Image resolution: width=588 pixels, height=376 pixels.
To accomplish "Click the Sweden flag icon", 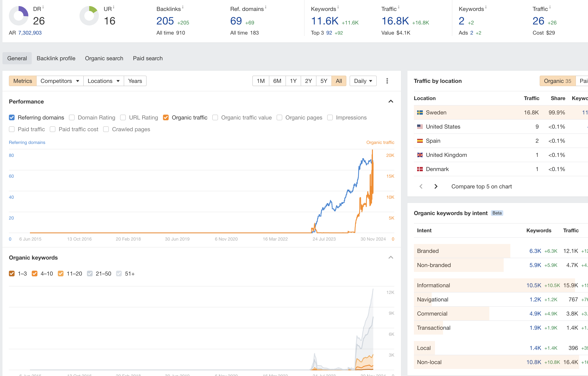I will tap(420, 113).
